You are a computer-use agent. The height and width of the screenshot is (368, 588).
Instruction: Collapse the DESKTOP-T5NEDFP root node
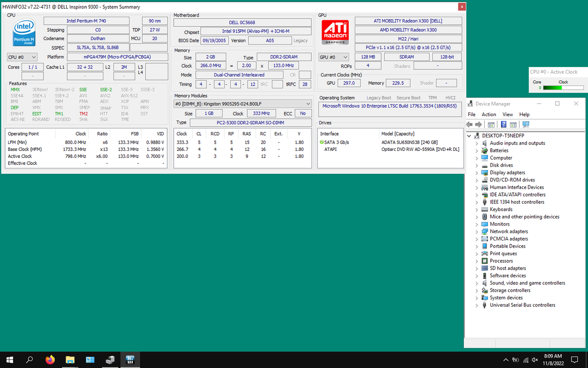469,136
